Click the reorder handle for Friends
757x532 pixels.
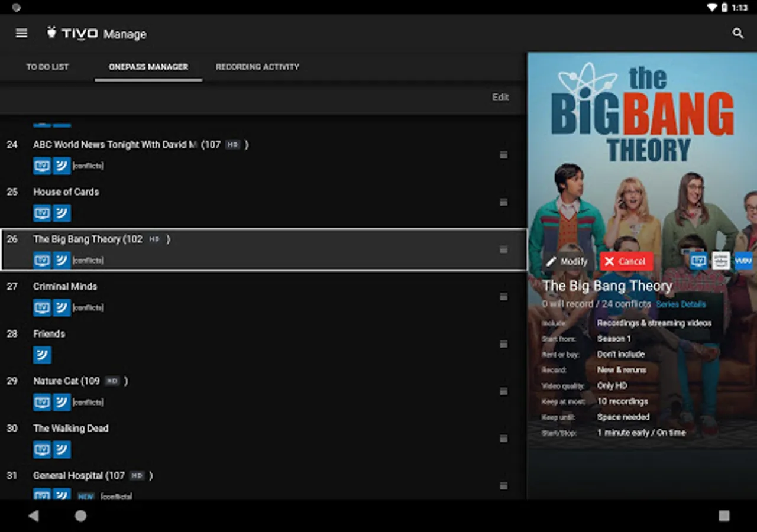[x=504, y=344]
